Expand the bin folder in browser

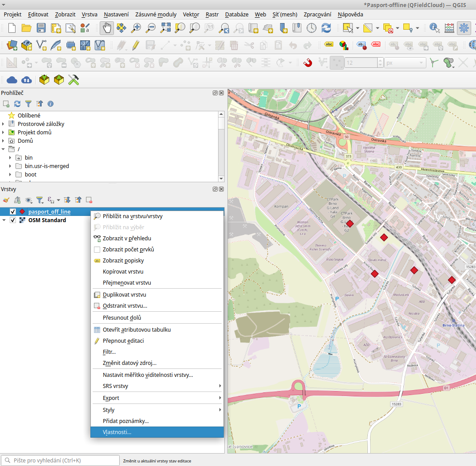(10, 158)
